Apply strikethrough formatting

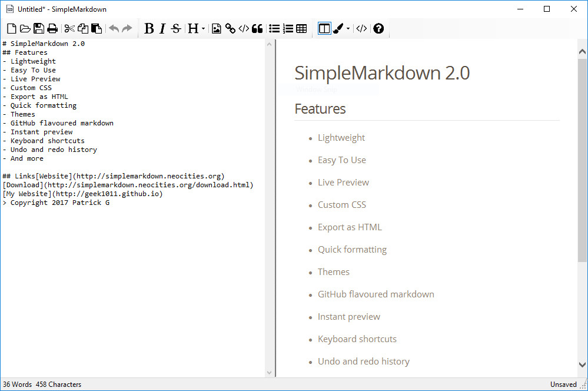[x=176, y=28]
